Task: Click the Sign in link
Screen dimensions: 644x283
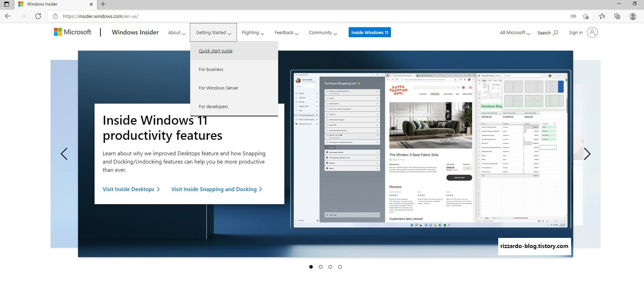Action: pyautogui.click(x=576, y=32)
